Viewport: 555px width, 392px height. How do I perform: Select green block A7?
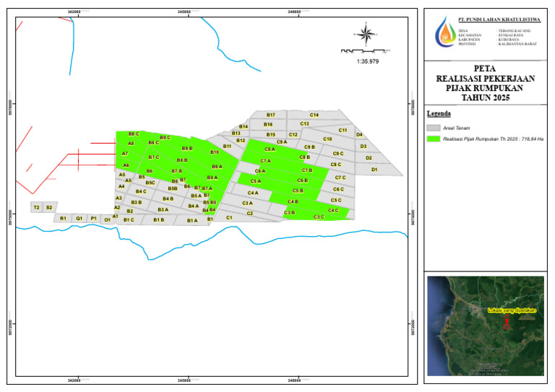tap(124, 154)
